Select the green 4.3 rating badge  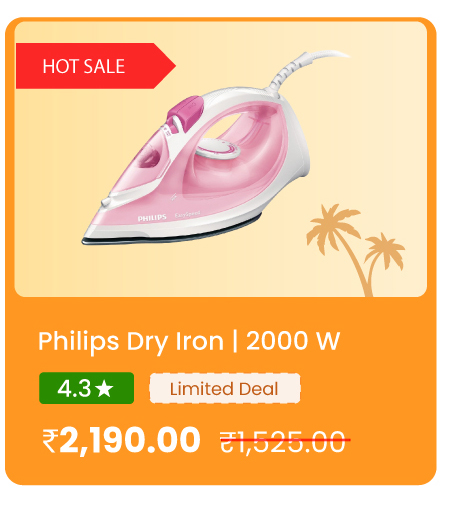coord(87,388)
